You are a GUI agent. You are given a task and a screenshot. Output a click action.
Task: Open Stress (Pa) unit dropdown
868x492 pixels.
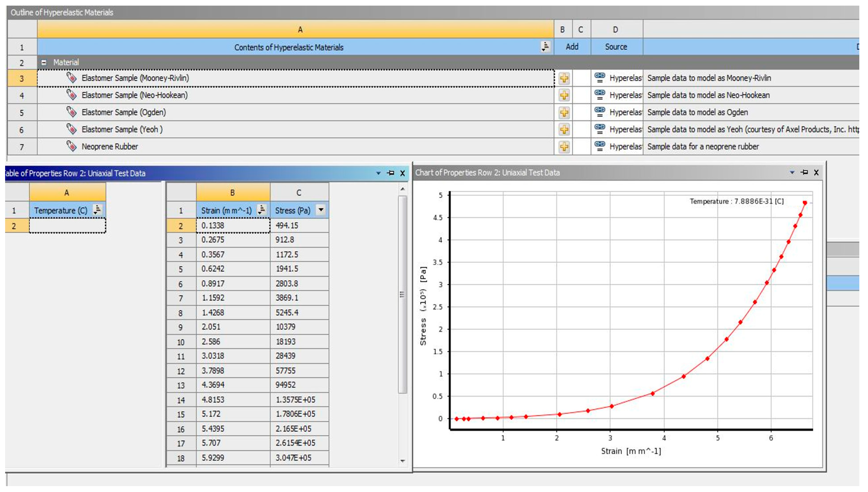[x=321, y=210]
